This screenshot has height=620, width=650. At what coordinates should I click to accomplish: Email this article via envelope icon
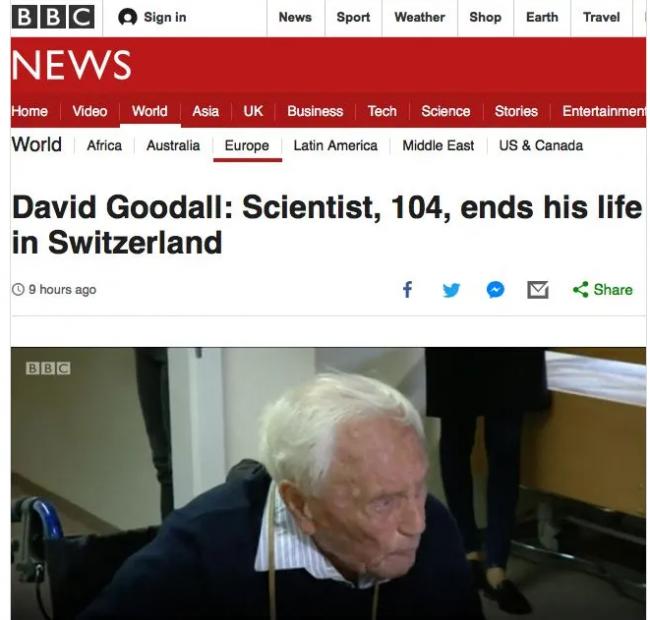coord(538,290)
